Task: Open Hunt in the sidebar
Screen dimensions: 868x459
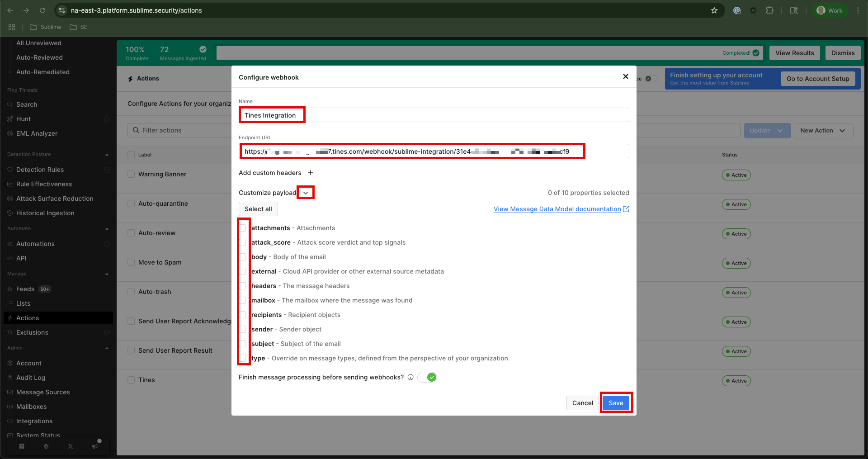Action: 24,119
